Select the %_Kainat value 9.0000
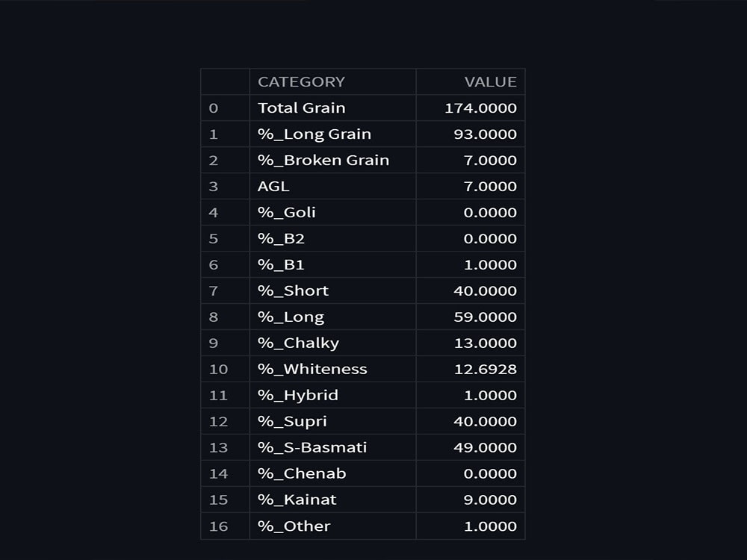This screenshot has height=560, width=747. [x=489, y=500]
